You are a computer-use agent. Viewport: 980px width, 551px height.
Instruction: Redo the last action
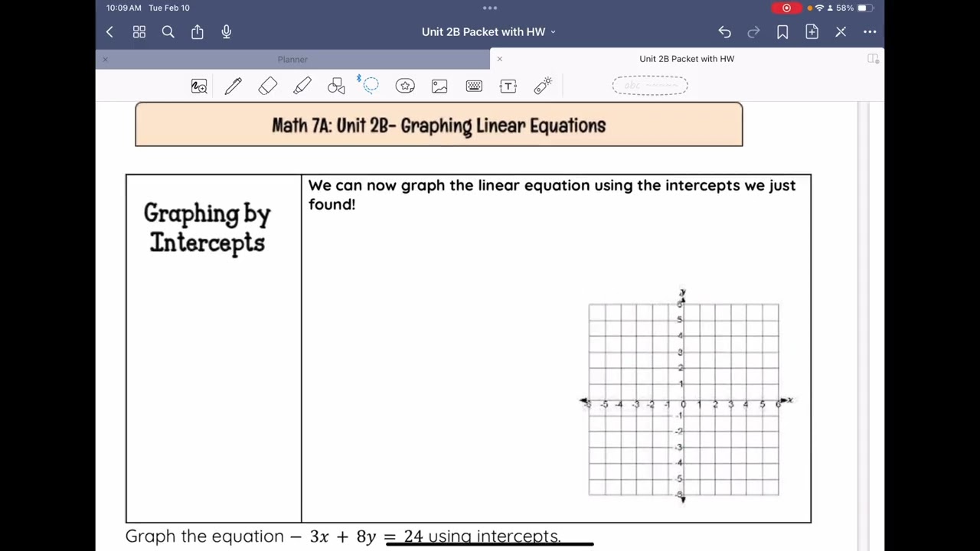tap(753, 32)
